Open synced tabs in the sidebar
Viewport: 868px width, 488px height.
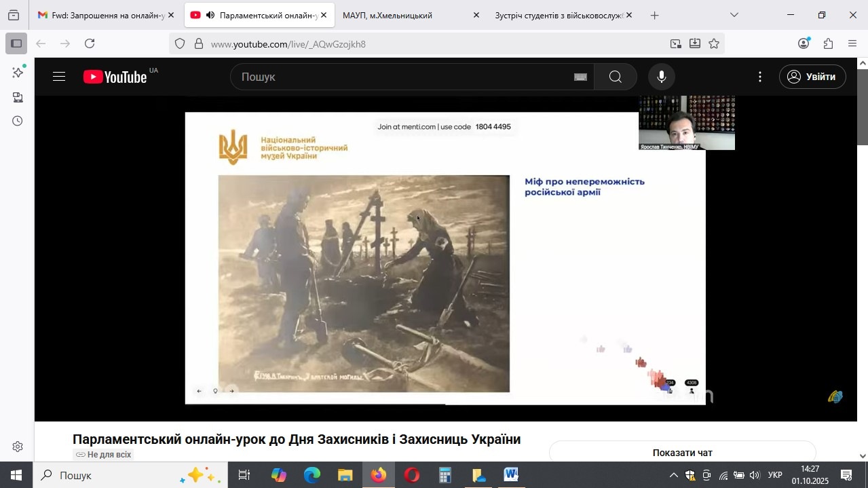coord(18,97)
